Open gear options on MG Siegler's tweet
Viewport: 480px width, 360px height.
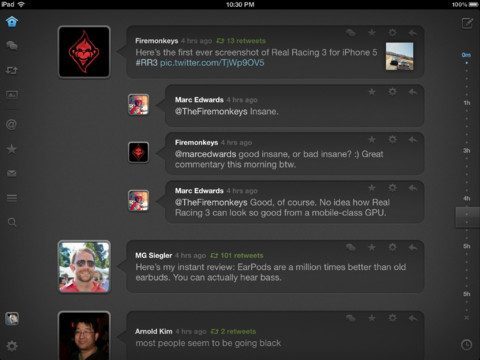click(x=392, y=247)
